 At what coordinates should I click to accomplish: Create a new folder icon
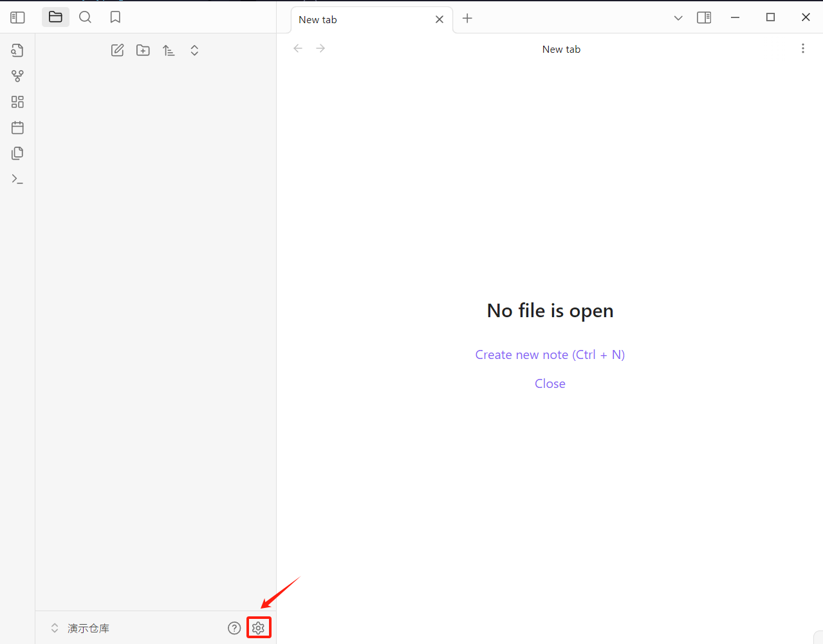pos(143,50)
